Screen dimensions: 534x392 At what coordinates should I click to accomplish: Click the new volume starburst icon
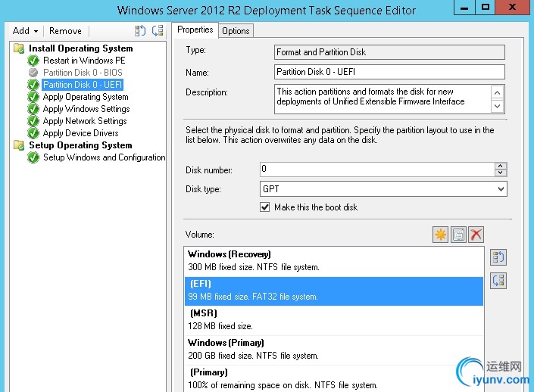tap(440, 235)
